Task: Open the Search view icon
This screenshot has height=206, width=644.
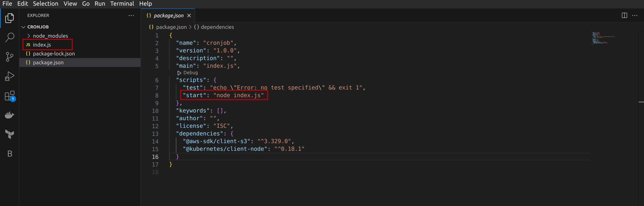Action: 9,37
